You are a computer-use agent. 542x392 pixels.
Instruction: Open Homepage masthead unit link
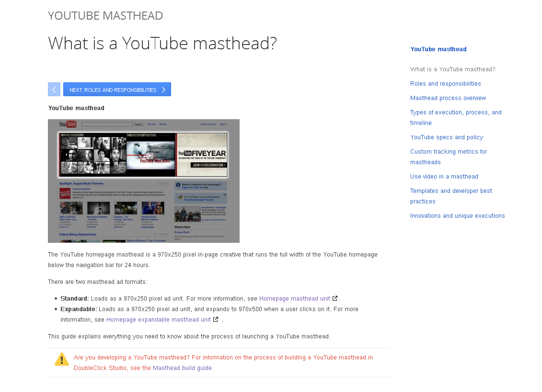point(295,299)
